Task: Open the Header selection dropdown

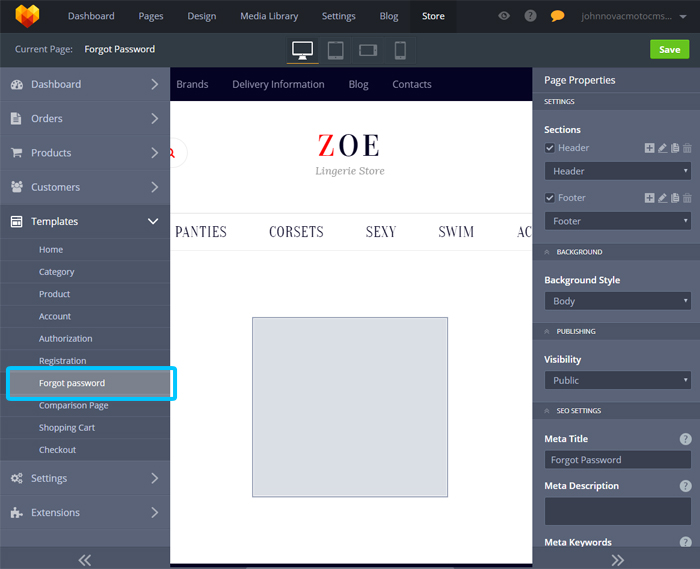Action: pos(617,171)
